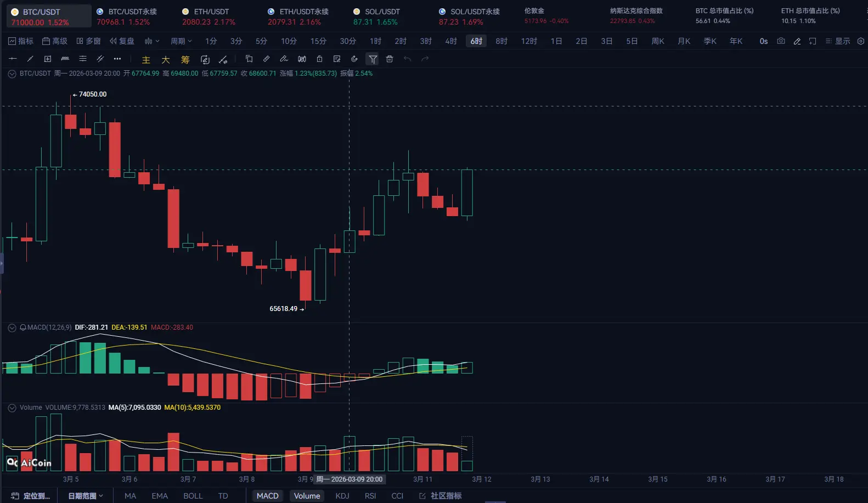The width and height of the screenshot is (868, 503).
Task: Click the redo arrow icon
Action: [x=425, y=59]
